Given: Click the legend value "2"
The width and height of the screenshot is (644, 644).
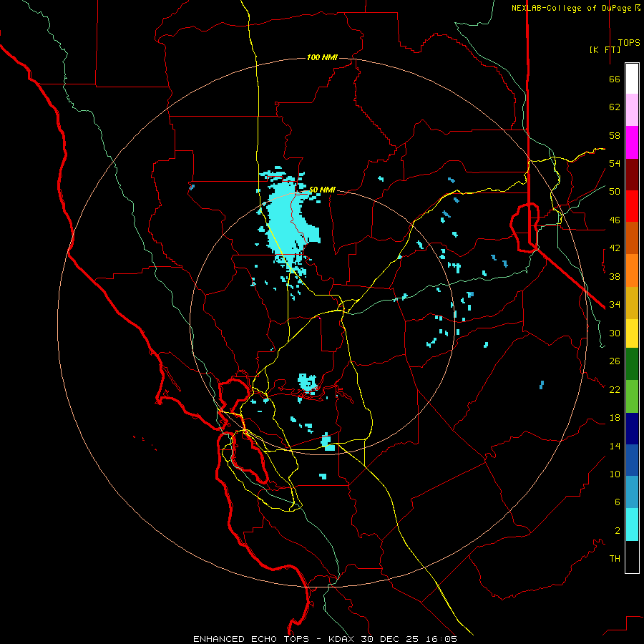Looking at the screenshot, I should coord(618,530).
